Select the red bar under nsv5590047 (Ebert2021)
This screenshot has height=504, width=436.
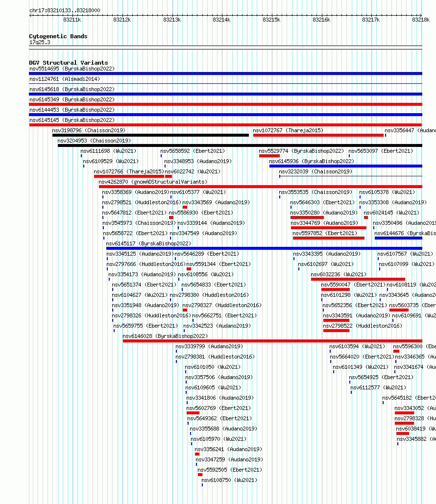pyautogui.click(x=336, y=289)
